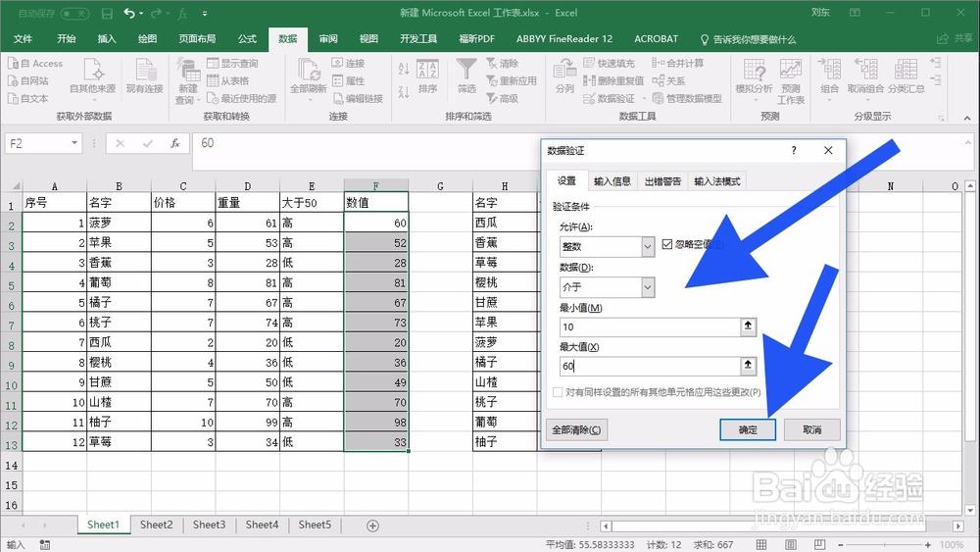Viewport: 980px width, 552px height.
Task: Switch to 输入法模式 tab in dialog
Action: (717, 181)
